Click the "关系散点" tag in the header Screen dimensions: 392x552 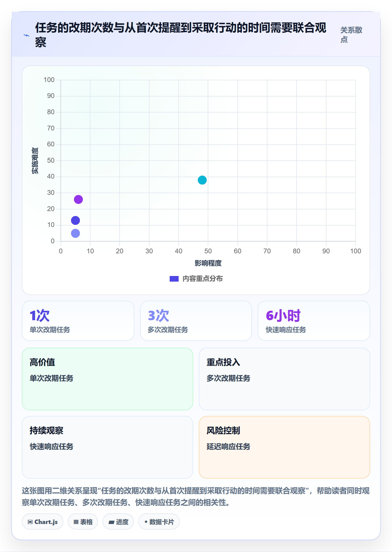tap(351, 35)
